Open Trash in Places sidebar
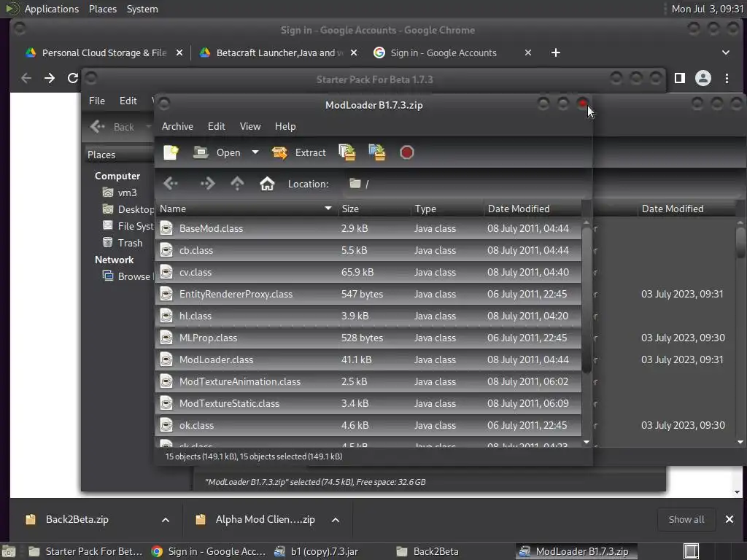The width and height of the screenshot is (747, 560). tap(123, 243)
